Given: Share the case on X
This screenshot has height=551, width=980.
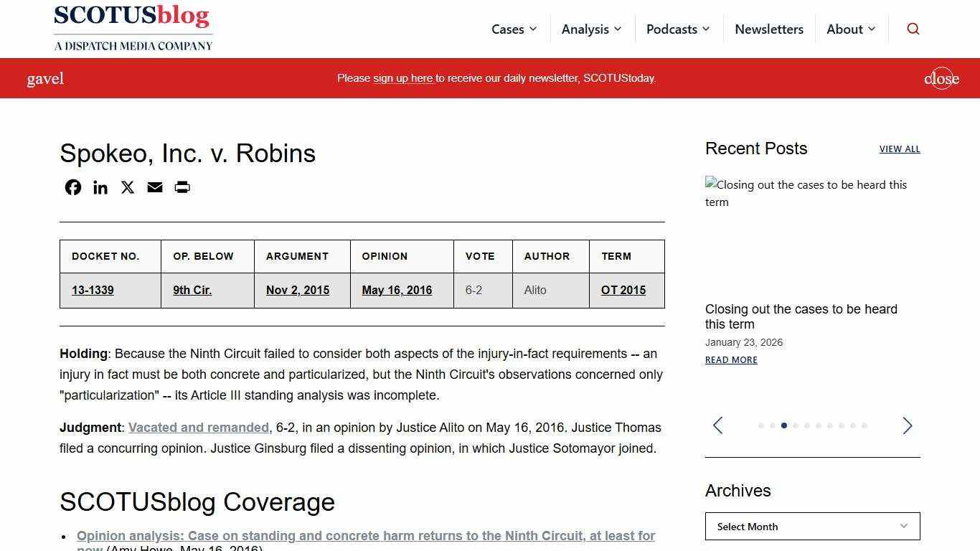Looking at the screenshot, I should coord(127,187).
